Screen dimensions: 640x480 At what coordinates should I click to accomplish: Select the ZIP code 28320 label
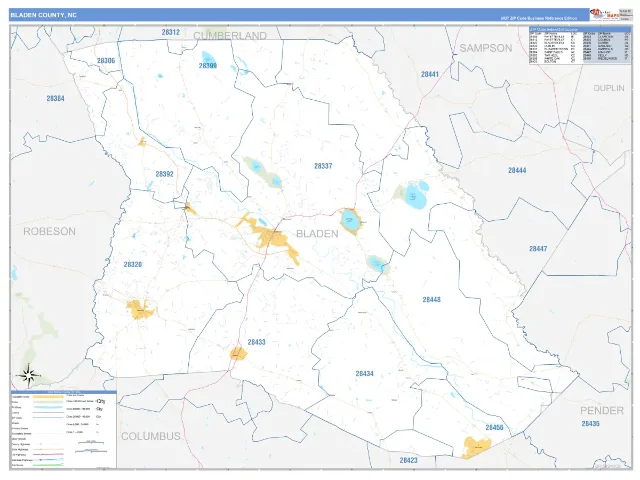point(133,265)
